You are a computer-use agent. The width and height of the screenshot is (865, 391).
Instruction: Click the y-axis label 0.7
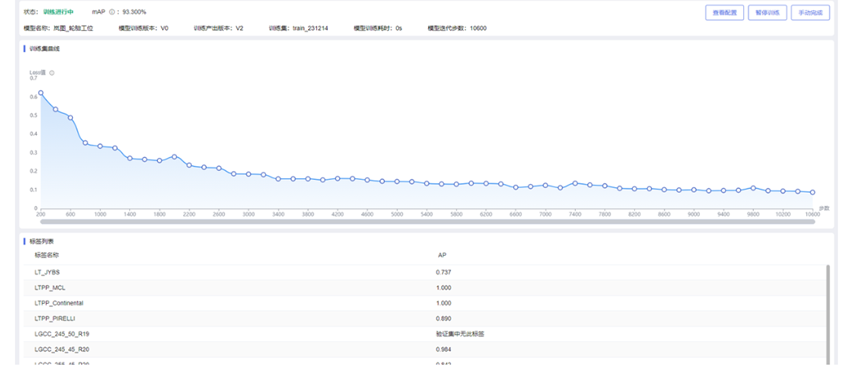33,78
